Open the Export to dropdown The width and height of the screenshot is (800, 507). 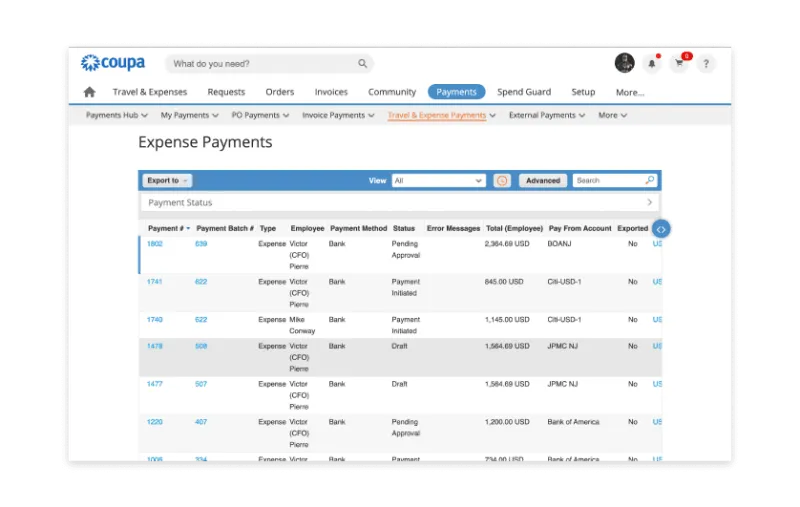click(167, 181)
